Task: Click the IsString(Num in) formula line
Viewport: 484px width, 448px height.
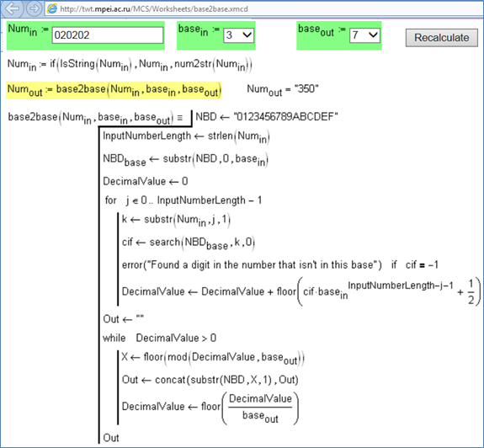Action: click(x=130, y=65)
